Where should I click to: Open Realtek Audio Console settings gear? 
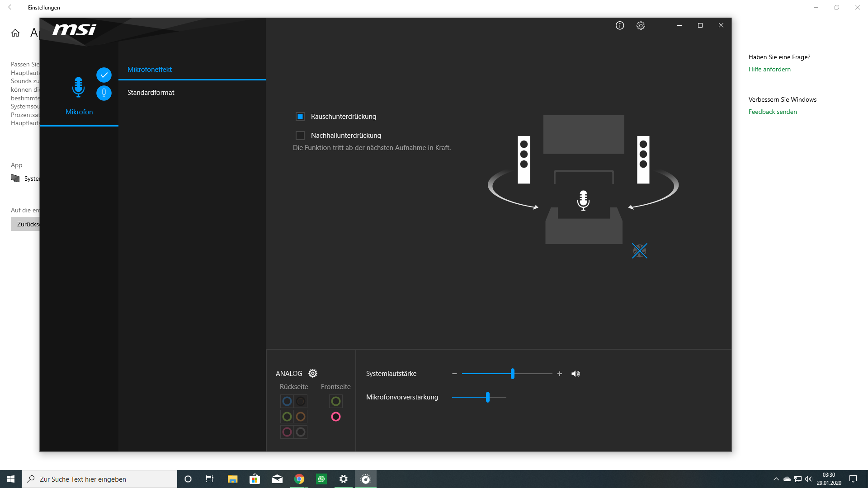[641, 26]
